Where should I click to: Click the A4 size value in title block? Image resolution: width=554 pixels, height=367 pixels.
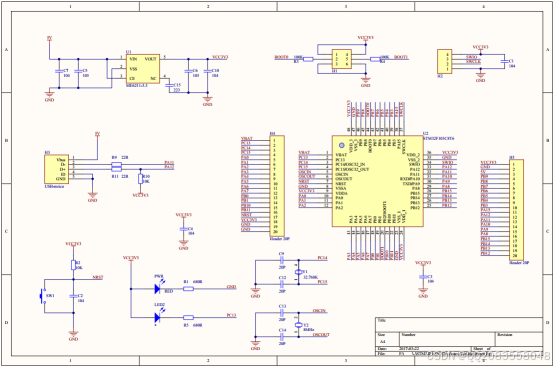[x=382, y=342]
